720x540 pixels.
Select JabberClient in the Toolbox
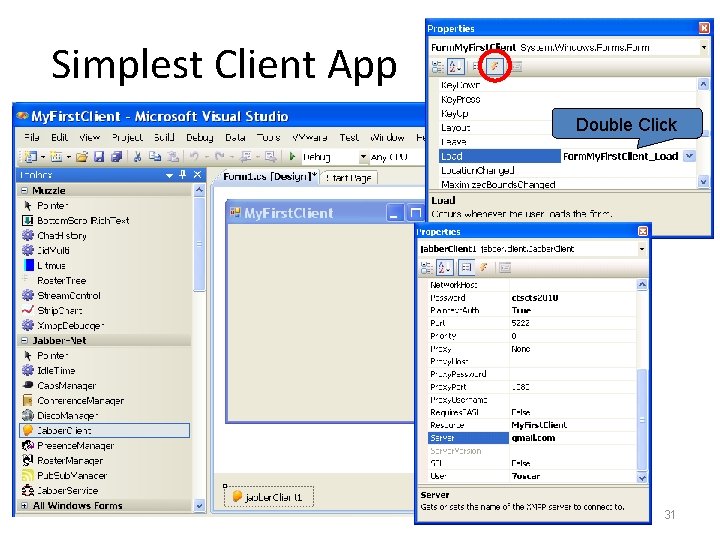click(105, 431)
